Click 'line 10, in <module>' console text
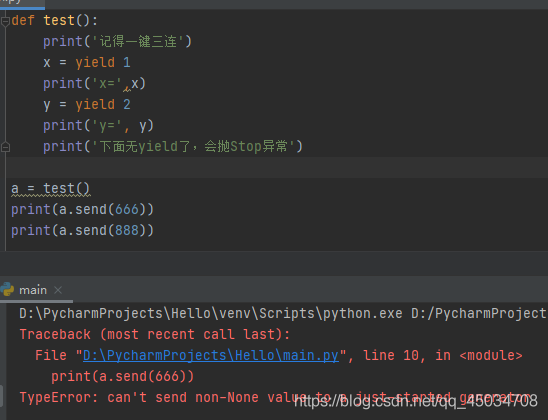Screen dimensions: 548x420 (443, 356)
